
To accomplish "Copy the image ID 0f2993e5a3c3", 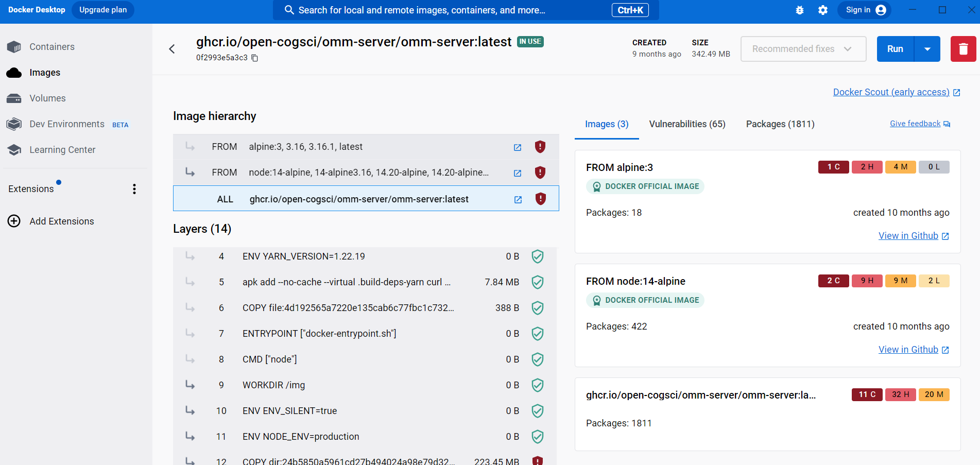I will click(254, 58).
